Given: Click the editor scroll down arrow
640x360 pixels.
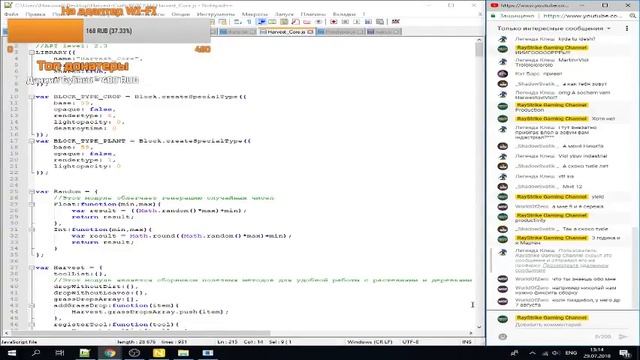Looking at the screenshot, I should pos(479,327).
